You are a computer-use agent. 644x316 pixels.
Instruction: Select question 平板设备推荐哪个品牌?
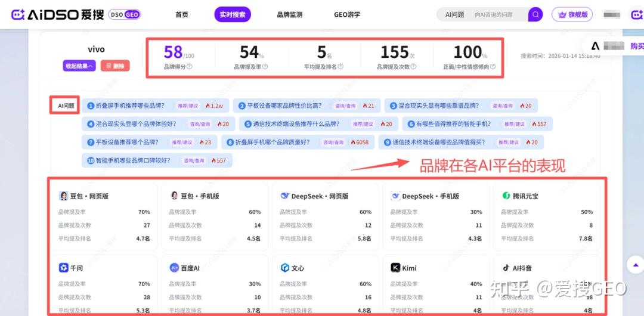(x=150, y=142)
